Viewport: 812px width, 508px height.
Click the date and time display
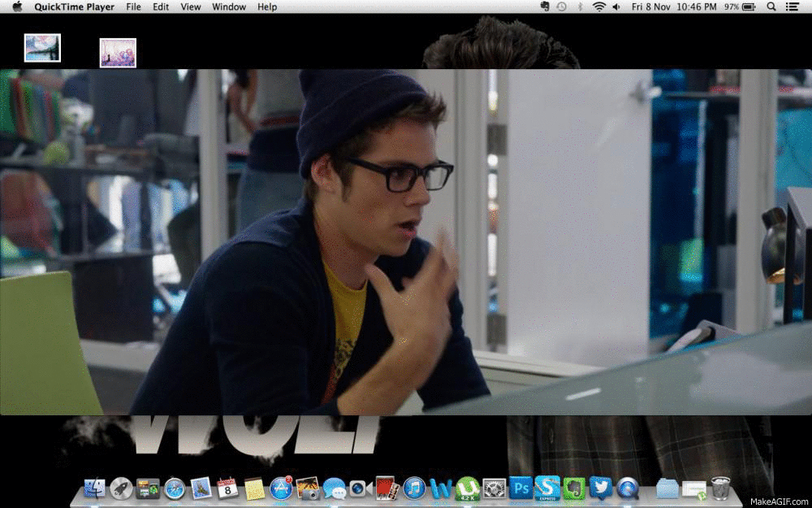coord(674,7)
